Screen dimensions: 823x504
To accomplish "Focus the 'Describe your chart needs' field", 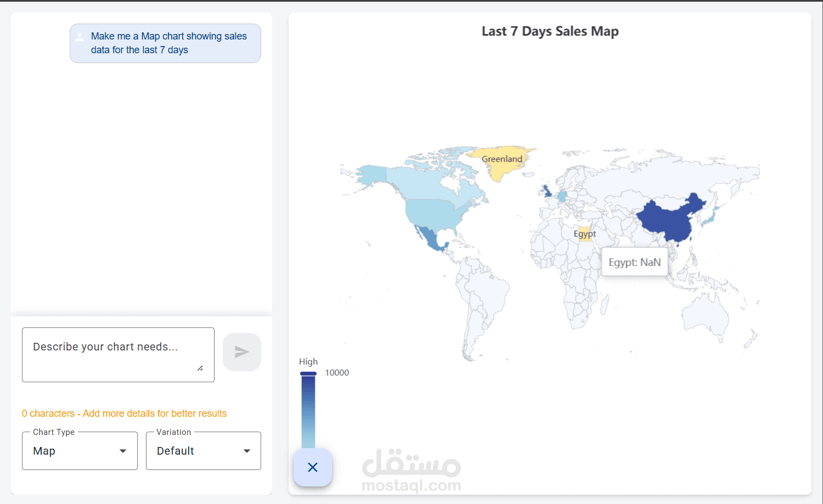I will [112, 354].
